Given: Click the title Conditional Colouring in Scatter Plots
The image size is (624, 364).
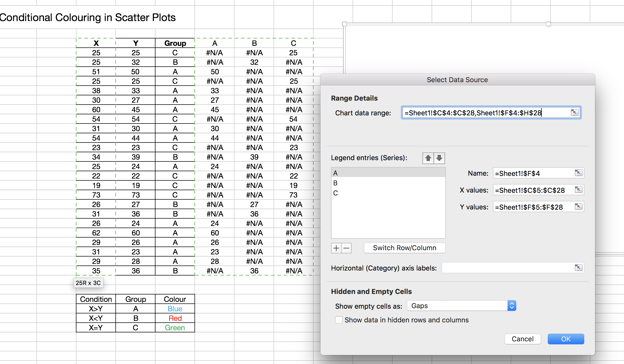Looking at the screenshot, I should [88, 18].
